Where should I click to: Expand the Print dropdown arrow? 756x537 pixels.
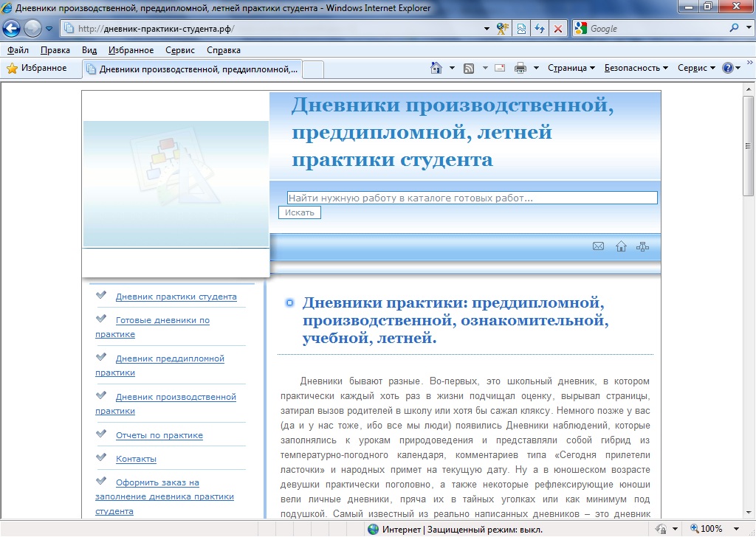[536, 68]
